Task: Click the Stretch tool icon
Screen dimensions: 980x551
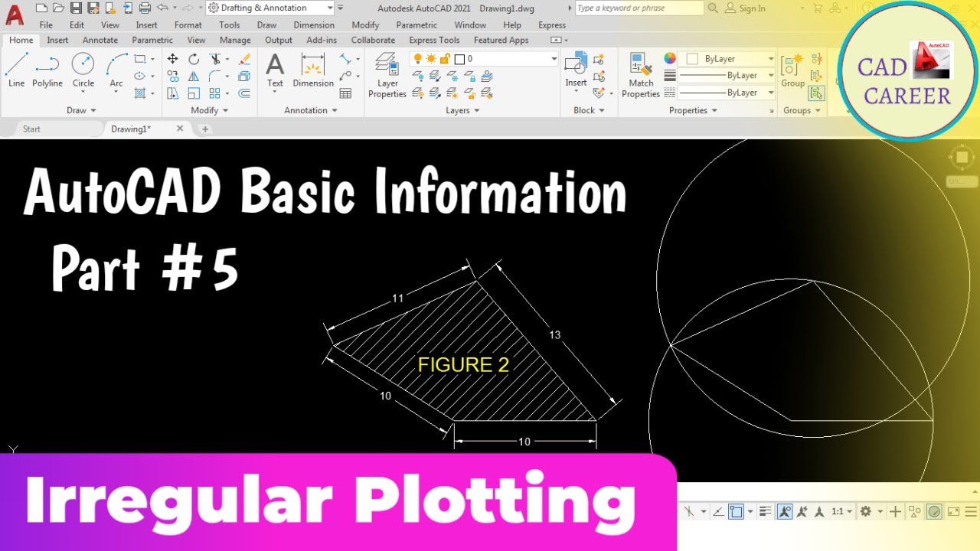Action: click(173, 93)
